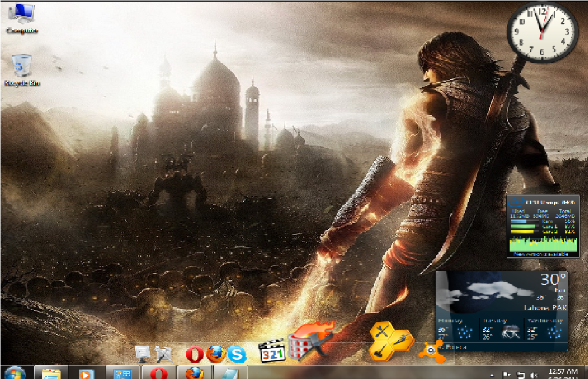Select Monday's forecast in weather gadget
588x379 pixels.
457,329
